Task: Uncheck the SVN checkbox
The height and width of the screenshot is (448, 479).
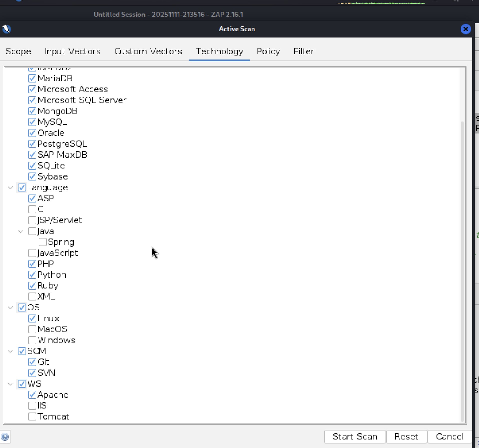Action: tap(32, 373)
